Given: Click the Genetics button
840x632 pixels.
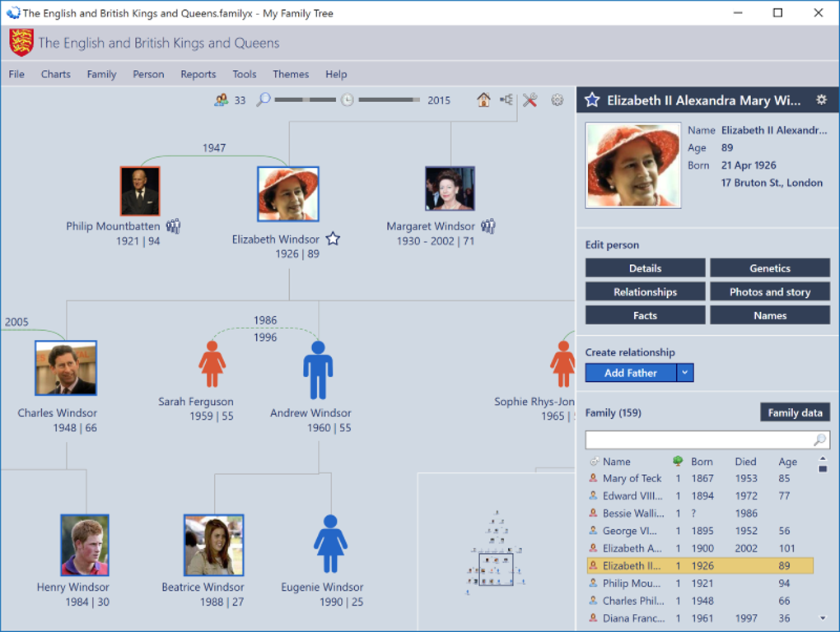Looking at the screenshot, I should (x=770, y=268).
